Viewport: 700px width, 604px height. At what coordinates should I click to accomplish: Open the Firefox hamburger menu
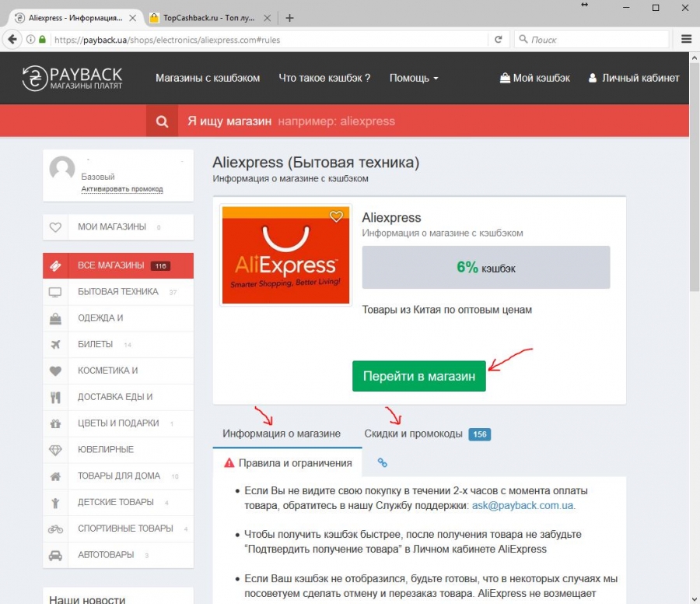click(686, 40)
